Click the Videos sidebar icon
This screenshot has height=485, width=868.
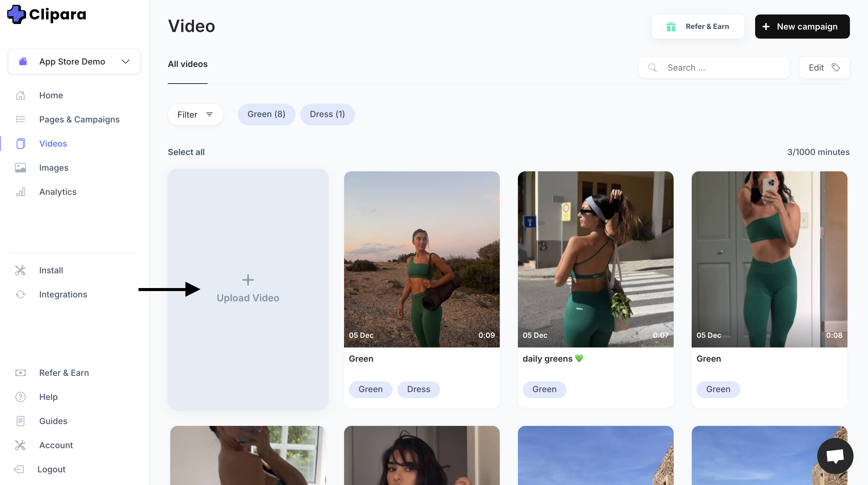click(21, 144)
